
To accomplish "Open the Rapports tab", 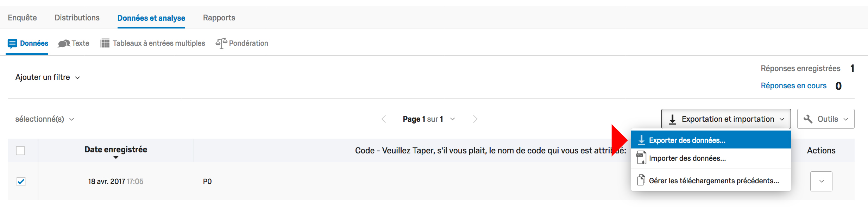I will [x=219, y=18].
